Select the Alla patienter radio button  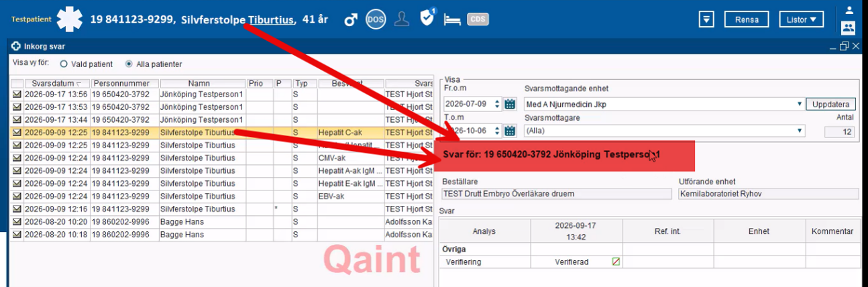click(x=129, y=64)
